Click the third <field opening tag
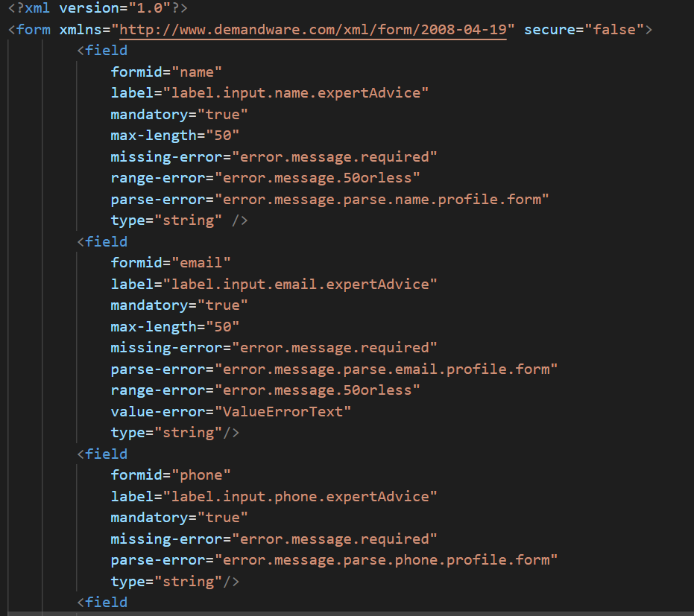Screen dimensions: 694x616 click(x=102, y=454)
